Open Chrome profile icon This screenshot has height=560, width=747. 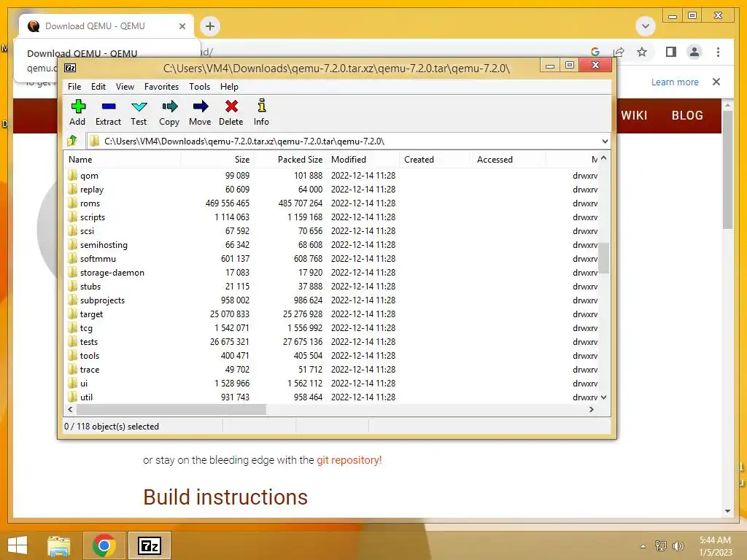(694, 52)
